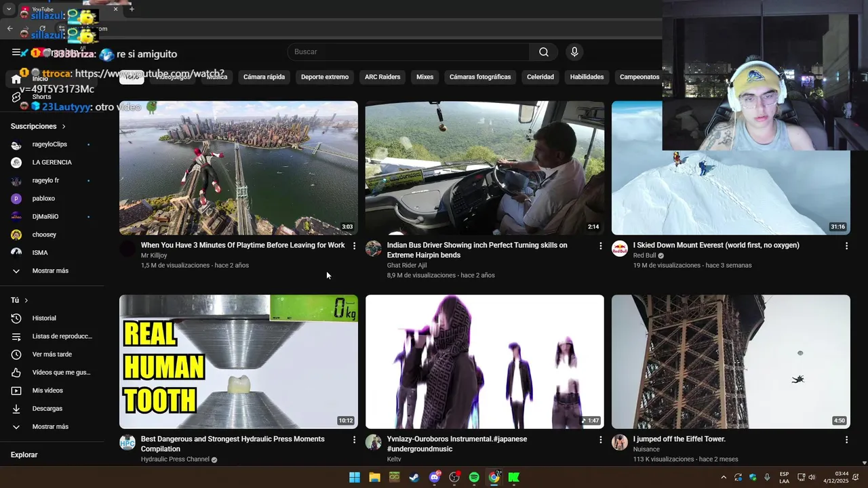Screen dimensions: 868x488
Task: Select the Habilidades filter chip
Action: (x=587, y=77)
